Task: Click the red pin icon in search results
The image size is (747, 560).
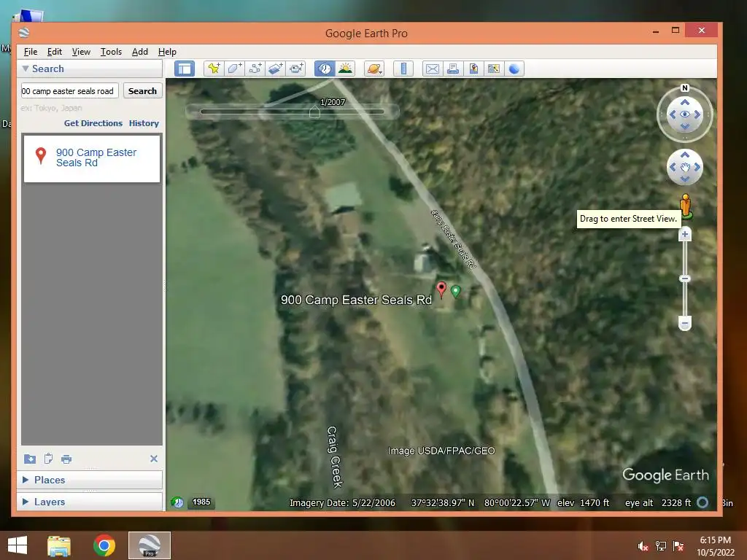Action: (41, 156)
